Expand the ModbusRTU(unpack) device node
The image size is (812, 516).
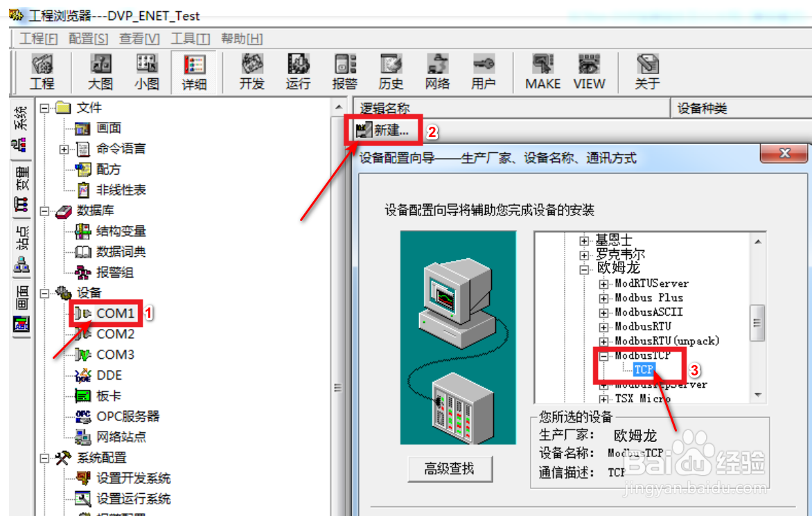click(x=603, y=341)
